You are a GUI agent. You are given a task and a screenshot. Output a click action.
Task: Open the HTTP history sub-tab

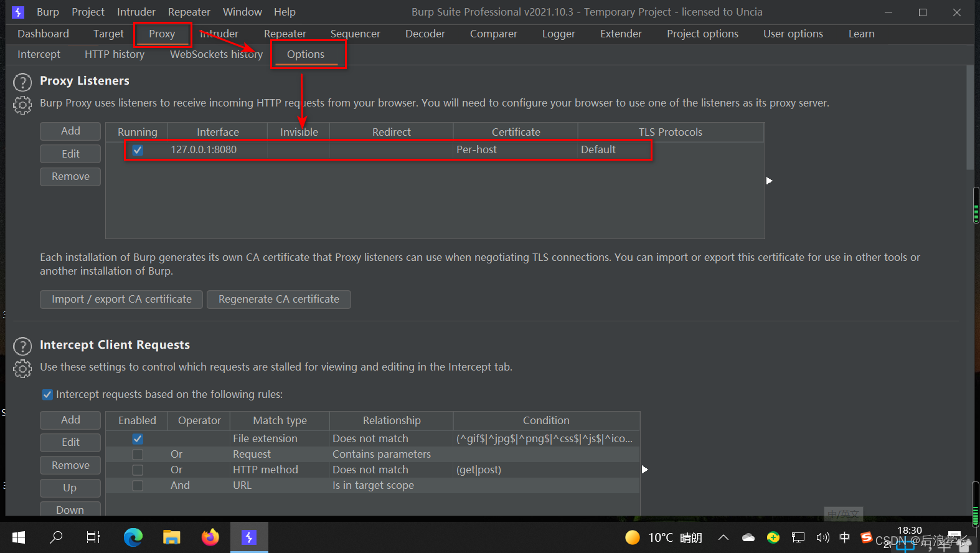click(x=115, y=54)
